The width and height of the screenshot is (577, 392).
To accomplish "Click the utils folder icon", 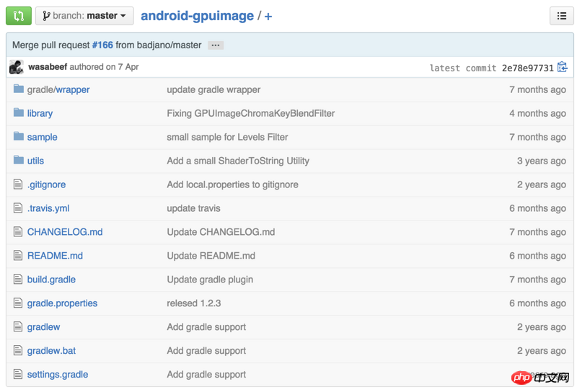I will tap(19, 161).
